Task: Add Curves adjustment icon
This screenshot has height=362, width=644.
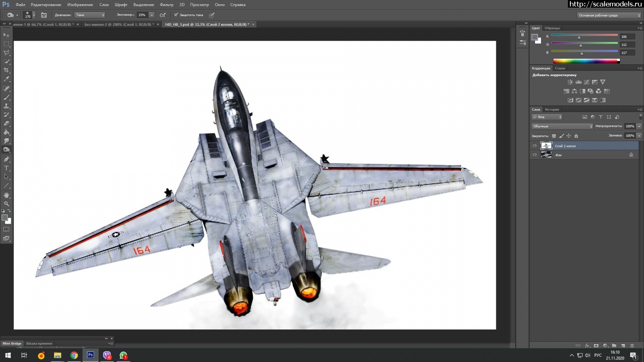Action: tap(586, 82)
